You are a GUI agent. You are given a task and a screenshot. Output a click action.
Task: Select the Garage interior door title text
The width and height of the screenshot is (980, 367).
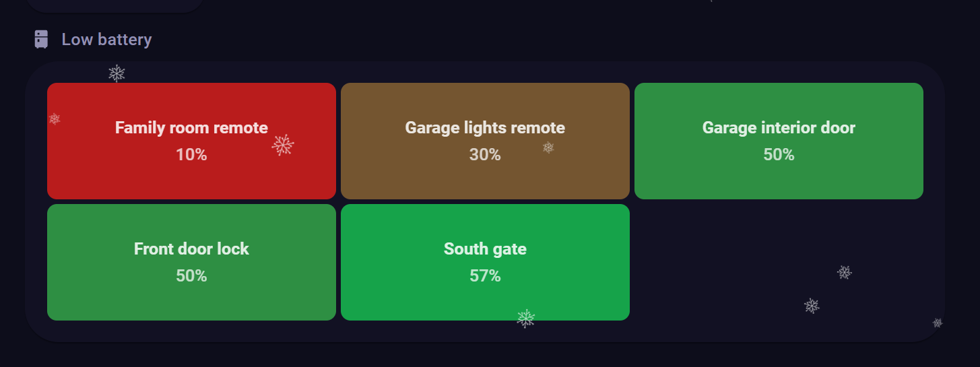[x=779, y=127]
